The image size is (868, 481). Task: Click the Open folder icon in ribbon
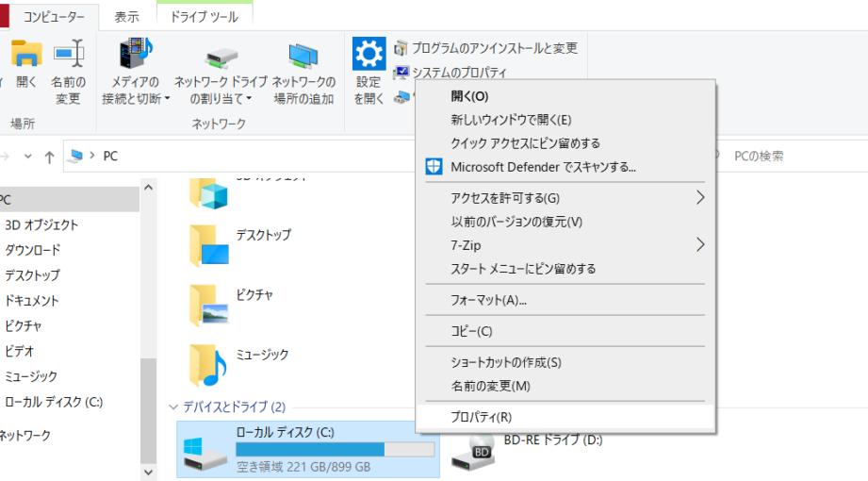(26, 55)
